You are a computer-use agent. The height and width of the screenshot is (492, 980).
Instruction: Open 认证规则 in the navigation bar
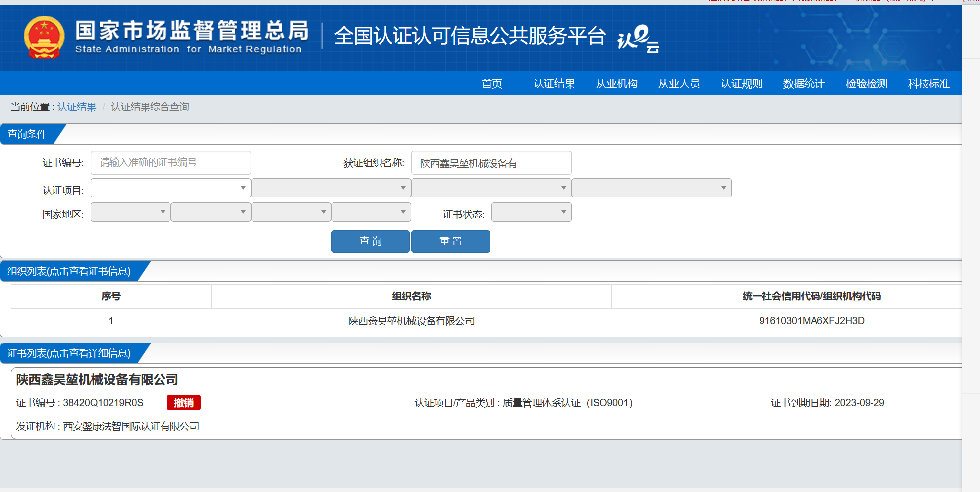click(742, 84)
